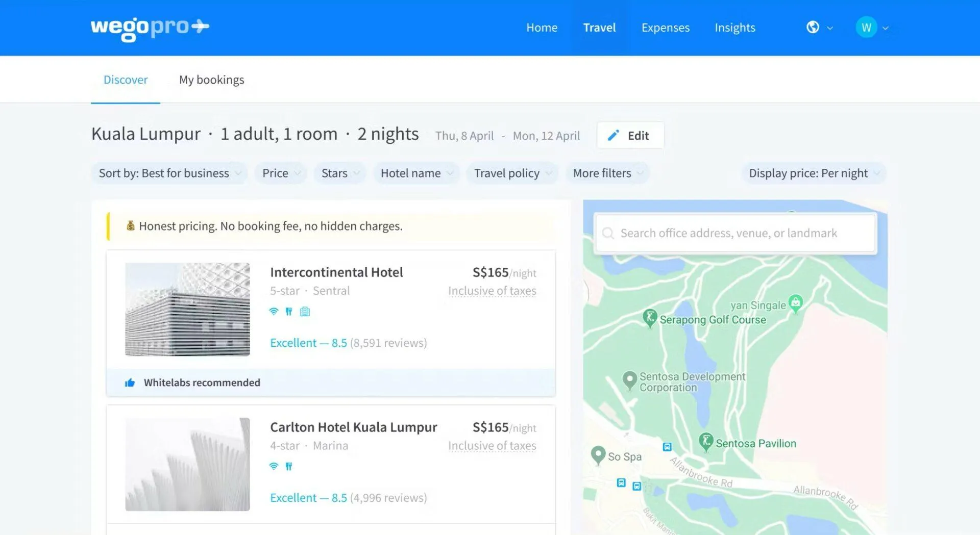Click the 1 adult, 1 room text

279,134
